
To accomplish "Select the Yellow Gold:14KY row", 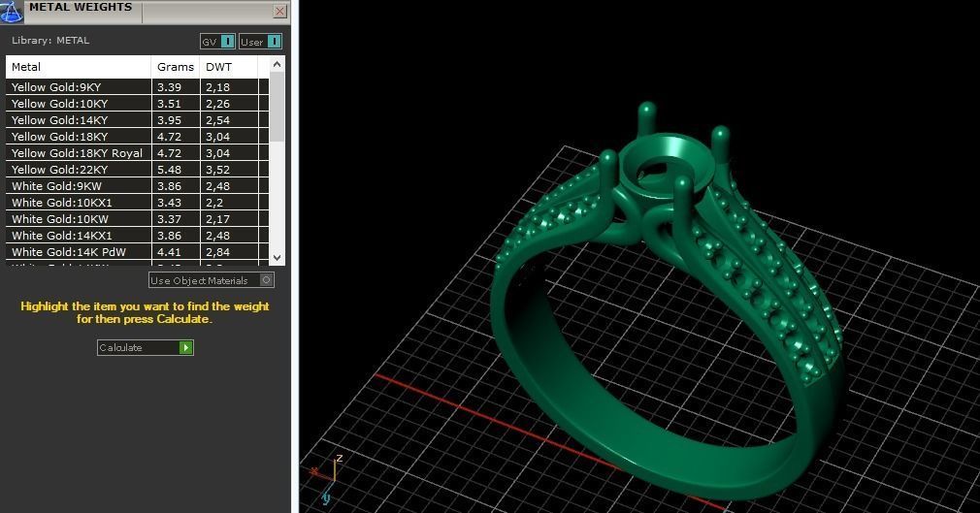I will [x=138, y=120].
